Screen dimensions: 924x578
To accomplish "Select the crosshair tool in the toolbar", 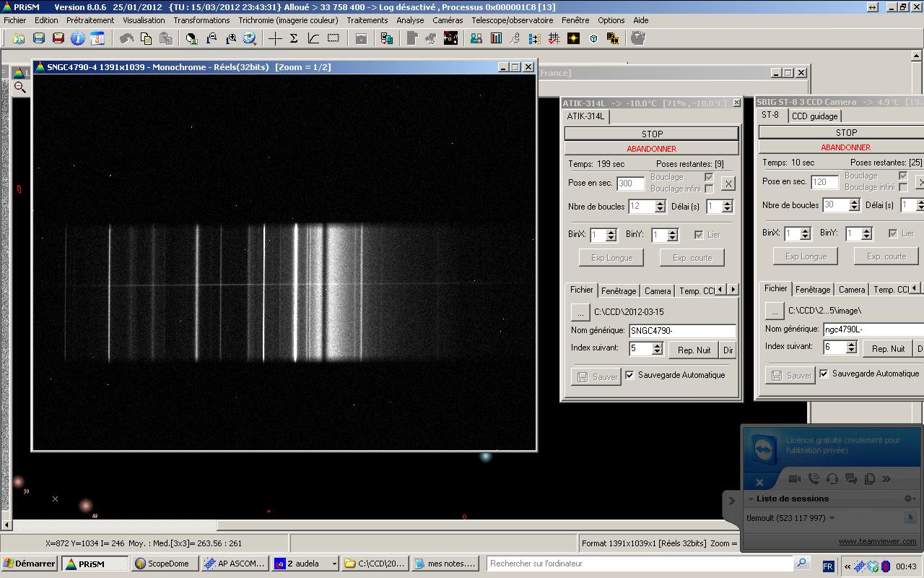I will click(275, 38).
